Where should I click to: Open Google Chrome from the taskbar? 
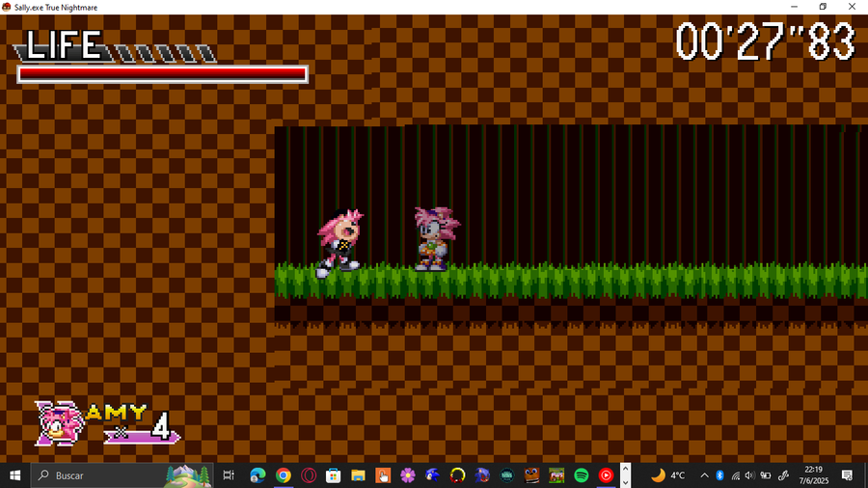point(283,475)
